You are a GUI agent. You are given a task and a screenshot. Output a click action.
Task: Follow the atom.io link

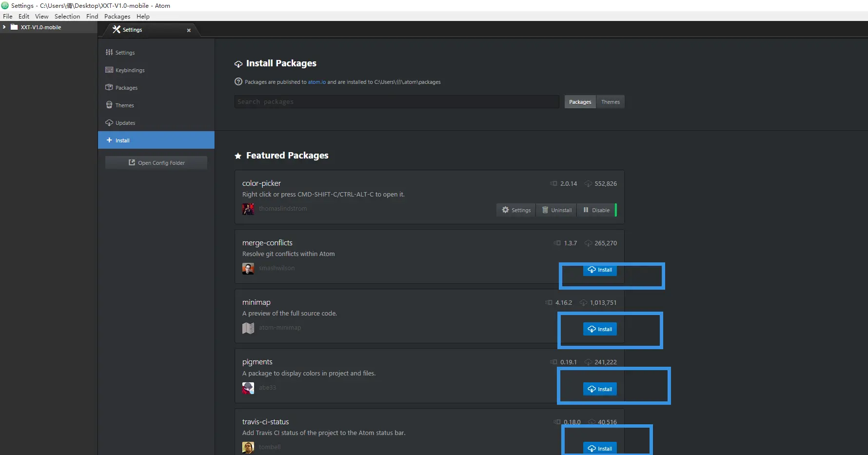click(x=317, y=82)
